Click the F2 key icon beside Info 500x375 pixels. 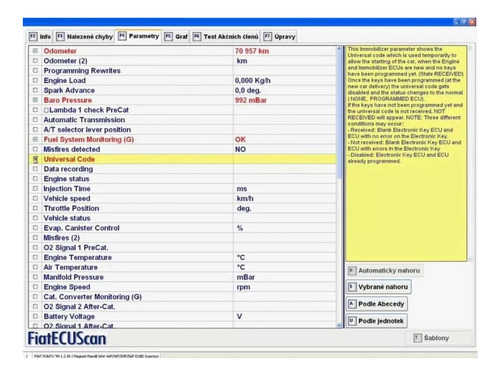coord(33,36)
